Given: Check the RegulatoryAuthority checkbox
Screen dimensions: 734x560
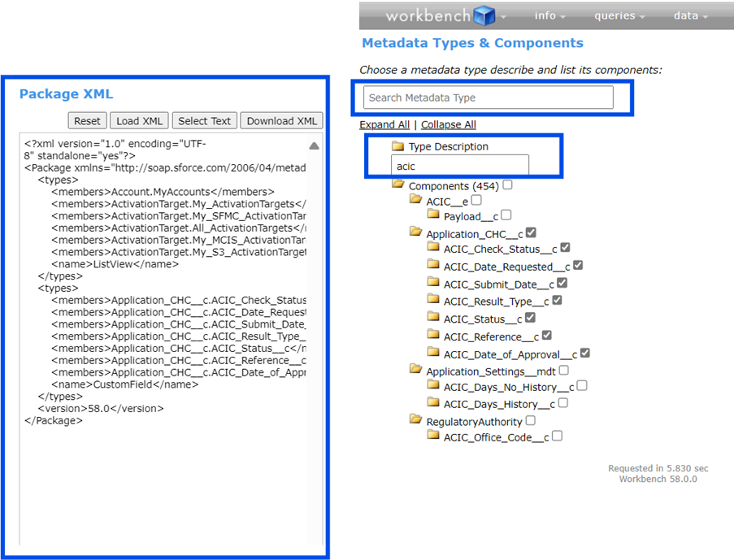Looking at the screenshot, I should (530, 420).
